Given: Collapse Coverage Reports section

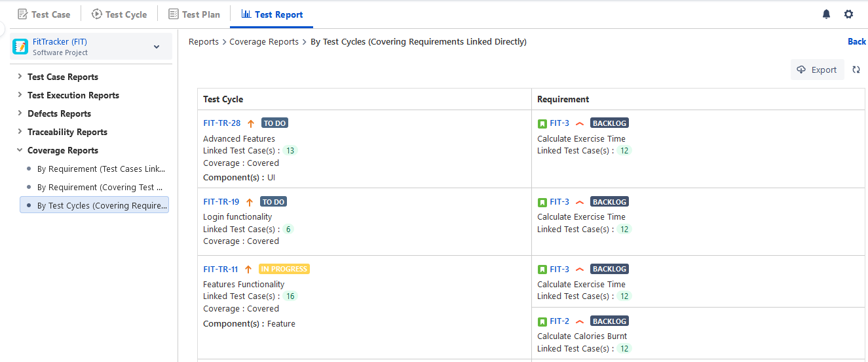Looking at the screenshot, I should [x=20, y=150].
